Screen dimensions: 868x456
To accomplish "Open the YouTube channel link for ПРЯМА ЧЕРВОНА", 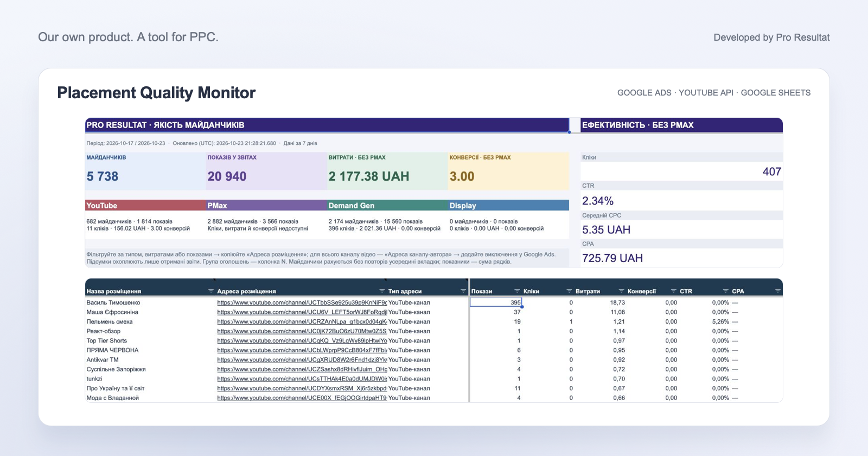I will pos(302,350).
